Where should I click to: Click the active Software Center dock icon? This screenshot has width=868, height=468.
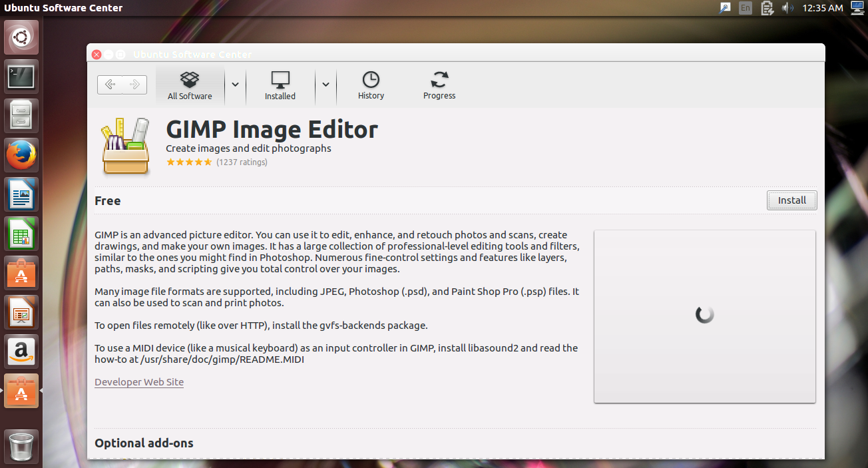coord(21,391)
